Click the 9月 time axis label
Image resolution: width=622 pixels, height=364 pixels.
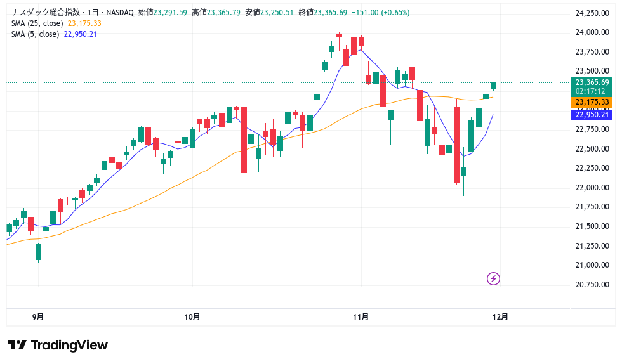[x=38, y=316]
